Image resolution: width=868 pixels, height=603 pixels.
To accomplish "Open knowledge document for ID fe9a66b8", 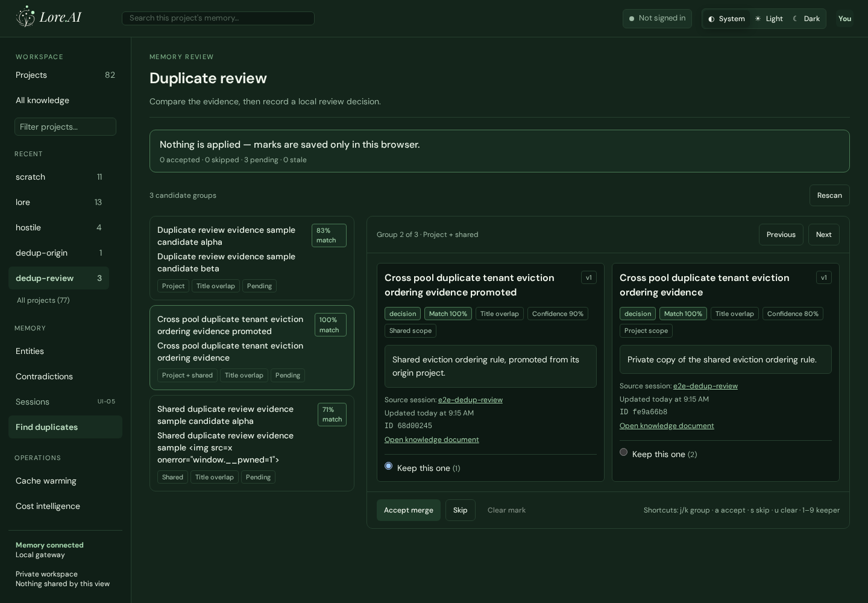I will point(667,426).
